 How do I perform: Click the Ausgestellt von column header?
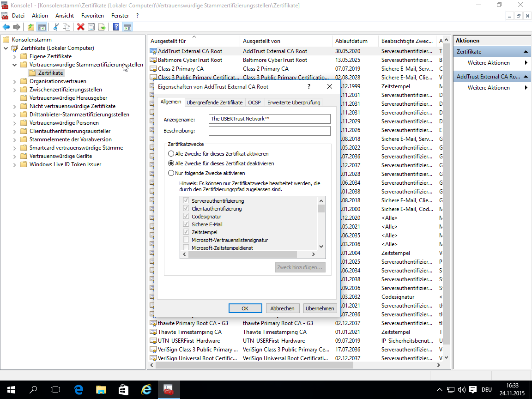pyautogui.click(x=286, y=41)
